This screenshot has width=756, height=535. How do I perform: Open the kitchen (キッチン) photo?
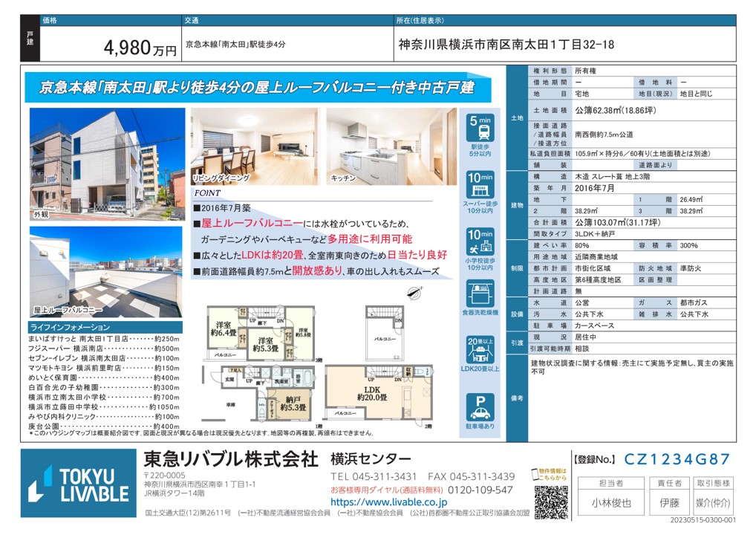[x=391, y=146]
